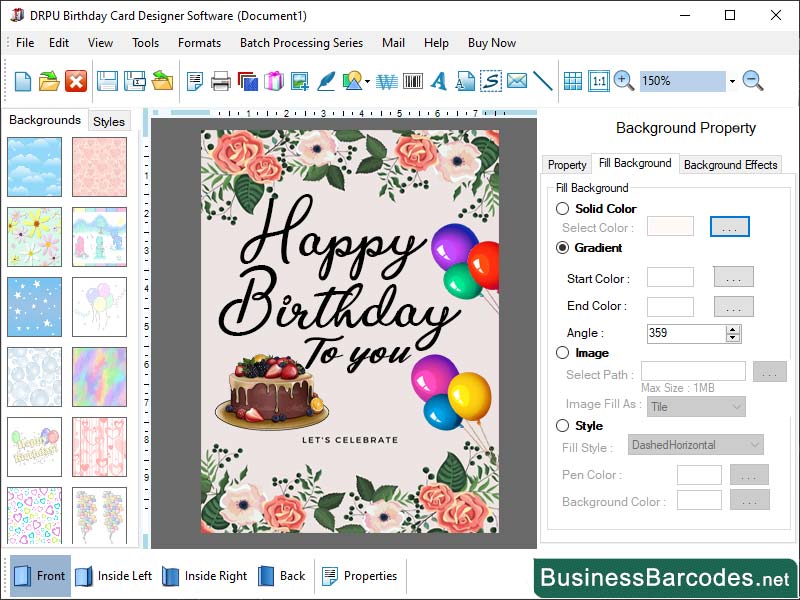The height and width of the screenshot is (600, 800).
Task: Open the email sending tool
Action: (517, 82)
